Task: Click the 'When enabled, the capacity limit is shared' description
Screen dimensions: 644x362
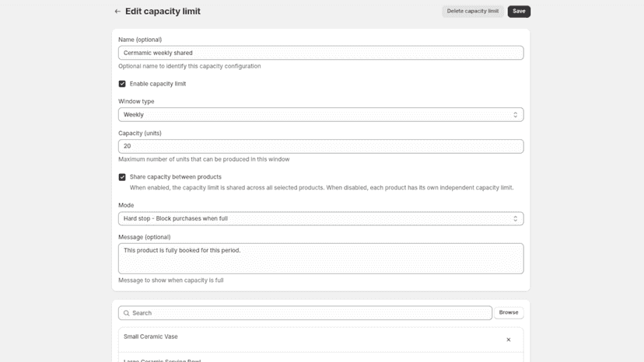Action: click(321, 187)
